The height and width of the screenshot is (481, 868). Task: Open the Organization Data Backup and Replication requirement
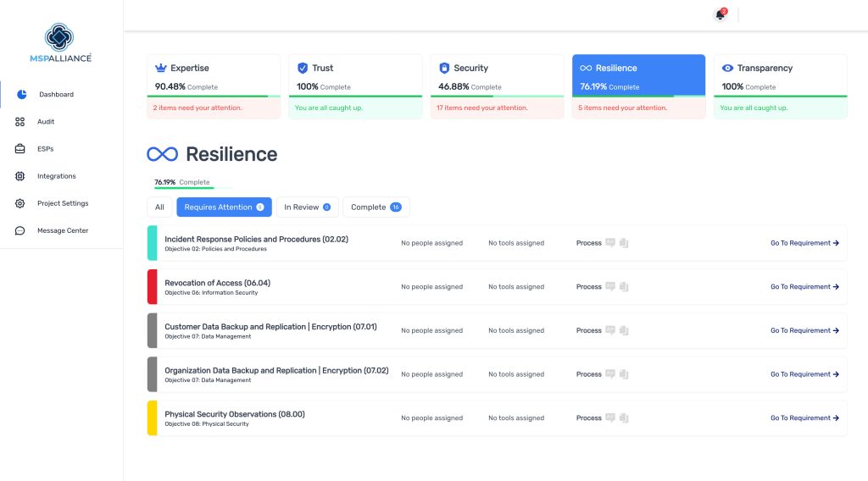[x=276, y=371]
